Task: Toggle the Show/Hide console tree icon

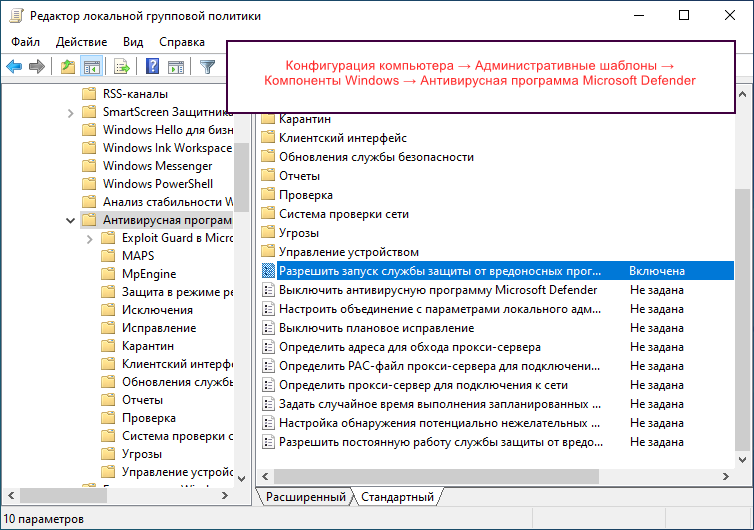Action: tap(91, 66)
